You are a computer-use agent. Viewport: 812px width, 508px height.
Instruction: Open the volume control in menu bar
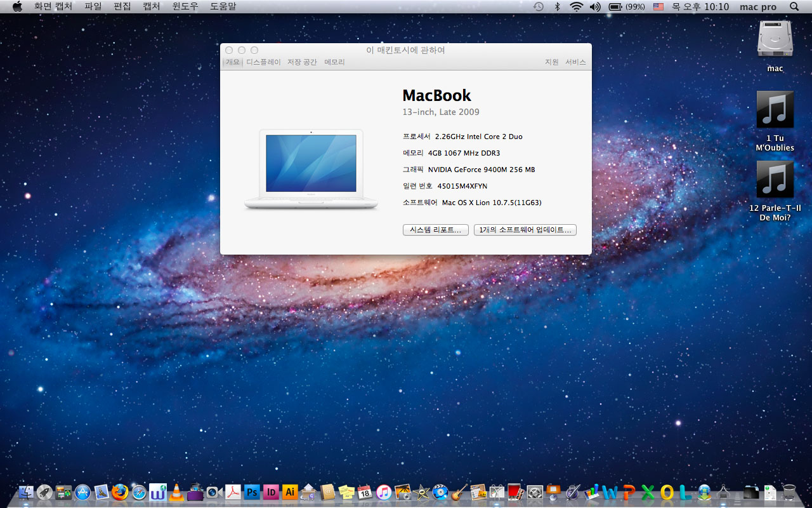(594, 6)
